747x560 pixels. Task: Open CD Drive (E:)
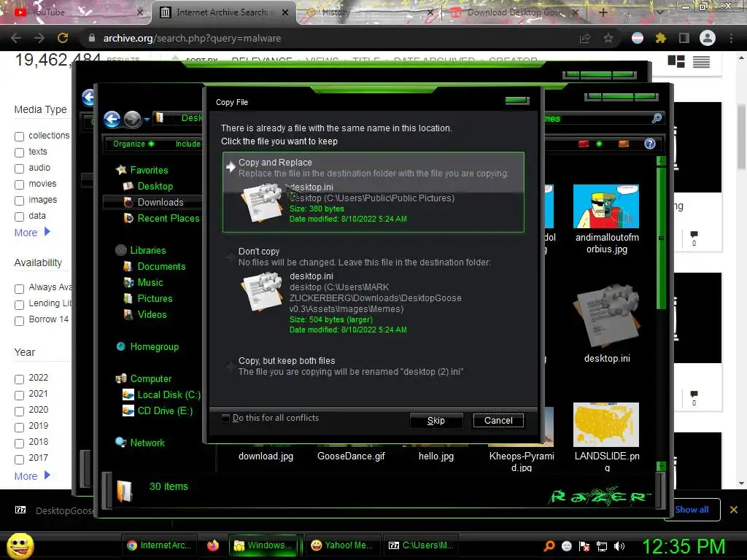[x=165, y=411]
